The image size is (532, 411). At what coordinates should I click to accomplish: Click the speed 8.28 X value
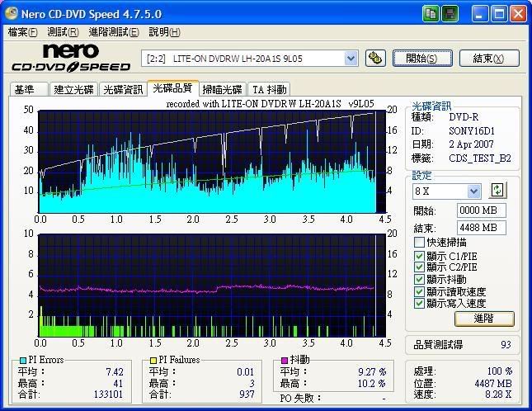498,394
